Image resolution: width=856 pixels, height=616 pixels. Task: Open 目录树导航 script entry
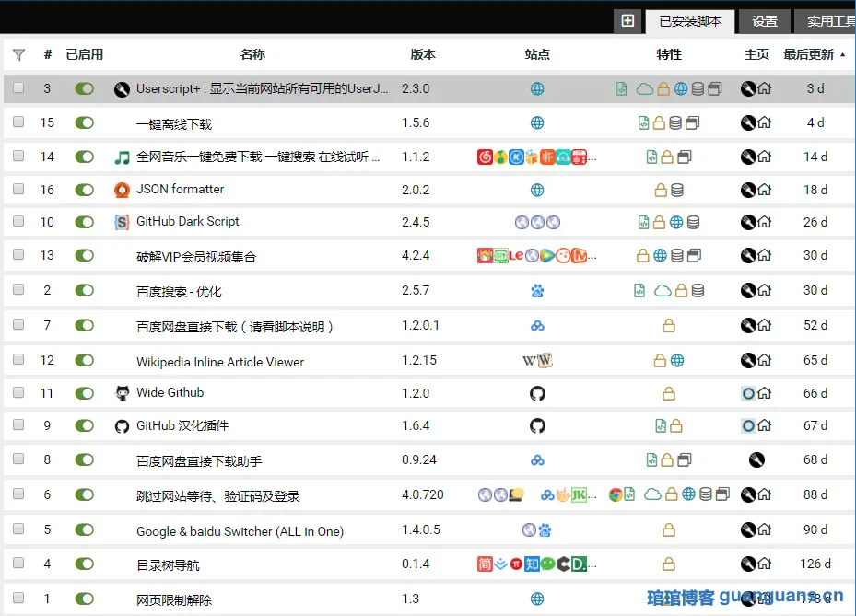click(x=168, y=565)
